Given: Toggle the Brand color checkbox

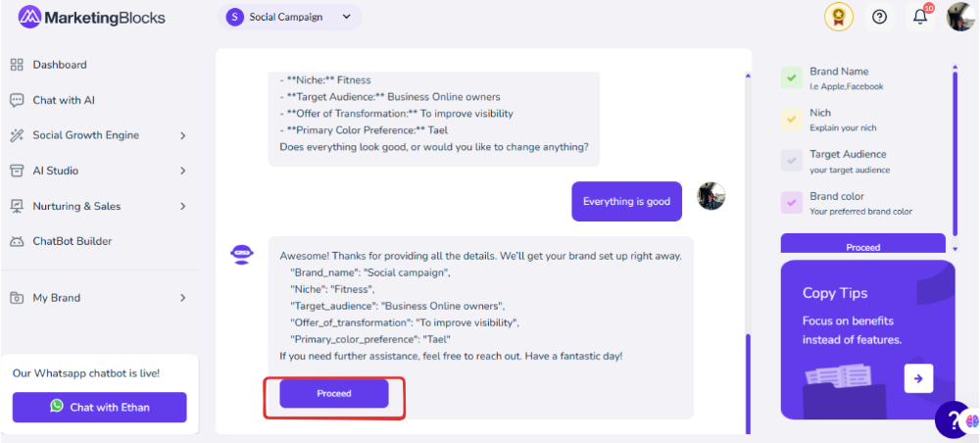Looking at the screenshot, I should click(791, 203).
